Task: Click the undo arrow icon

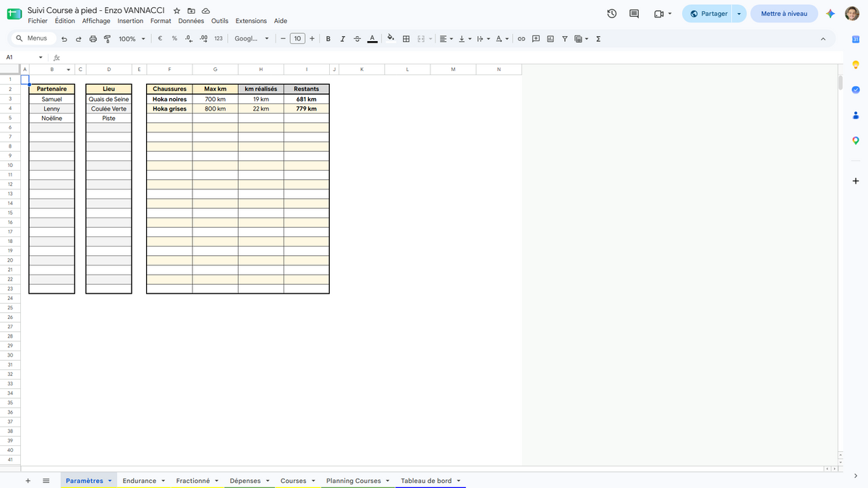Action: pyautogui.click(x=64, y=39)
